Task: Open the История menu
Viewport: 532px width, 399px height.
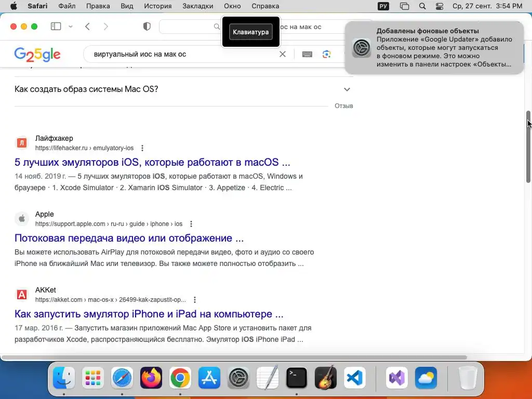Action: coord(158,6)
